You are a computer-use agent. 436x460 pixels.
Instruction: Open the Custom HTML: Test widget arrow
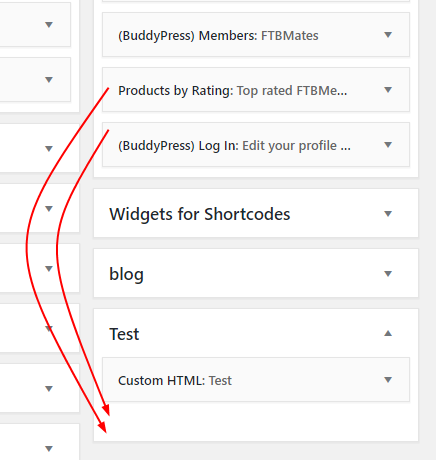click(388, 380)
